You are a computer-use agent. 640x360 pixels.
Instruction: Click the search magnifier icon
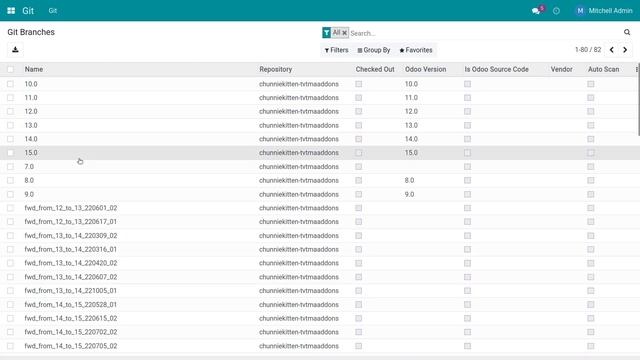pos(627,32)
